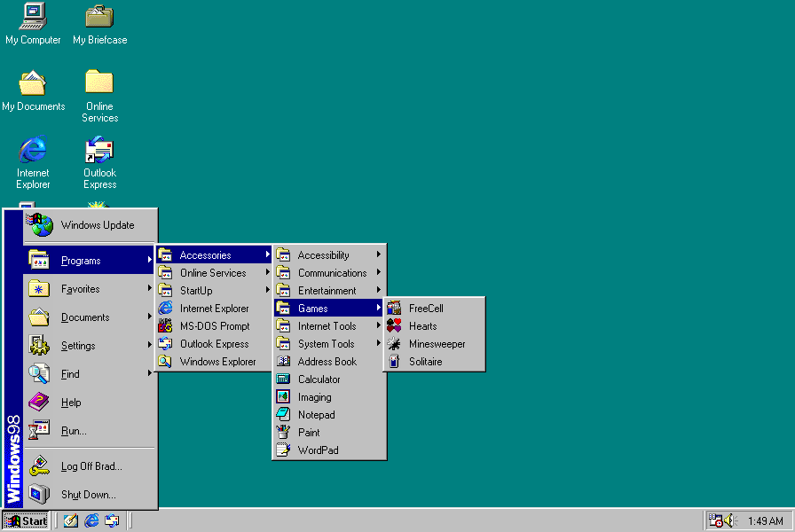The height and width of the screenshot is (532, 795).
Task: Click the quick launch toolbar grip handle
Action: coord(56,520)
